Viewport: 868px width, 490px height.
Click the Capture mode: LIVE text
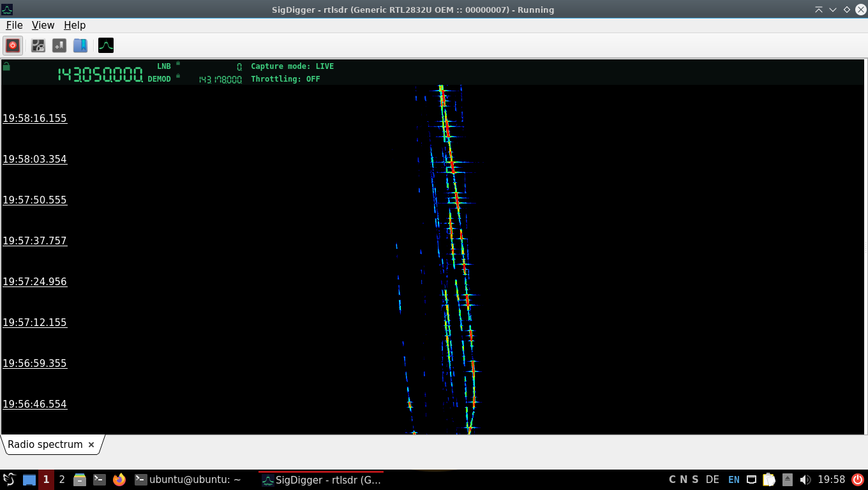click(292, 66)
